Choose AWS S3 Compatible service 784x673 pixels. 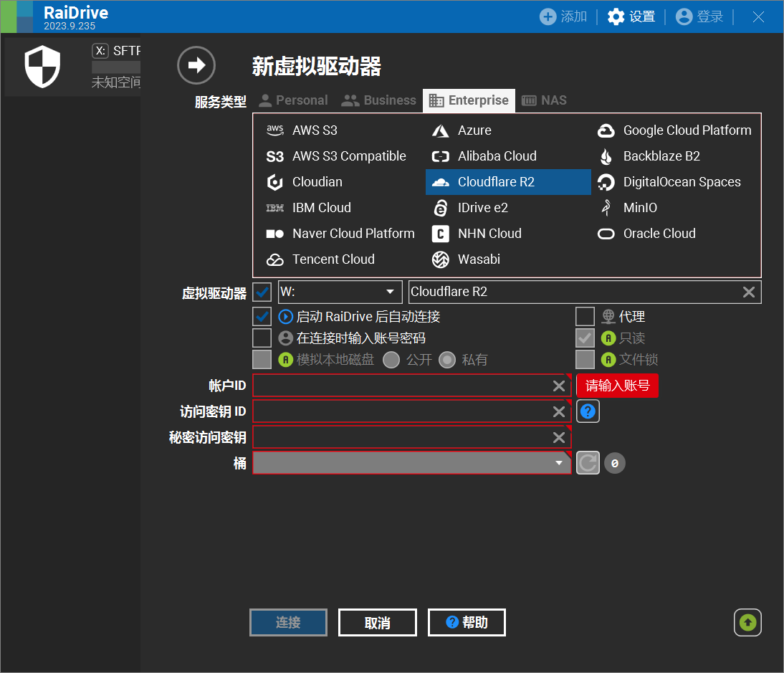[x=336, y=156]
